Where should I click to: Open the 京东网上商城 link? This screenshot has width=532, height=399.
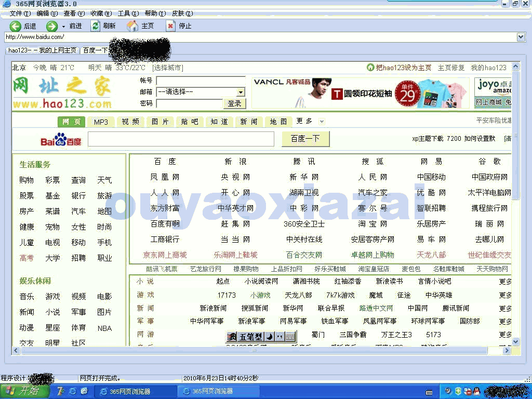[x=165, y=255]
